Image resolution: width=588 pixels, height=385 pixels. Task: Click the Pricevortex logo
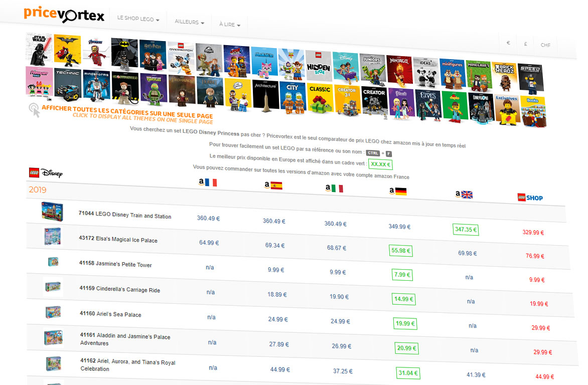click(x=64, y=15)
